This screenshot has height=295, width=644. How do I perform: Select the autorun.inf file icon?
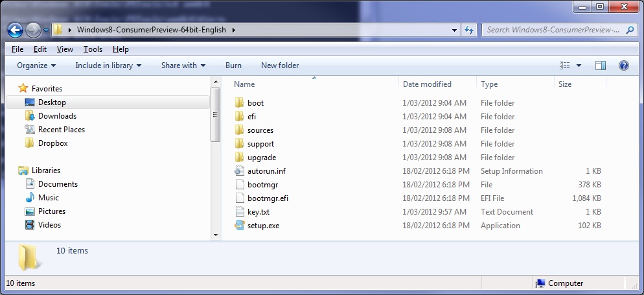240,171
